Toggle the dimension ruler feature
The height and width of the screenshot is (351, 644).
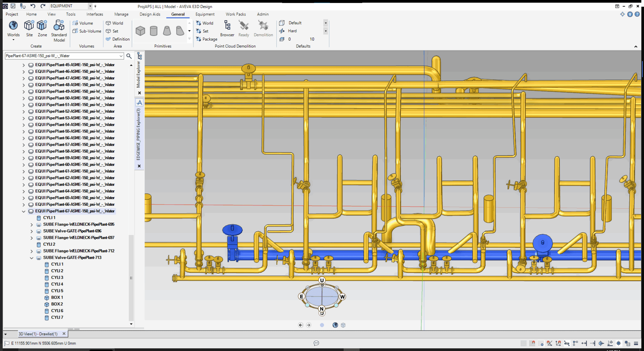[x=567, y=343]
